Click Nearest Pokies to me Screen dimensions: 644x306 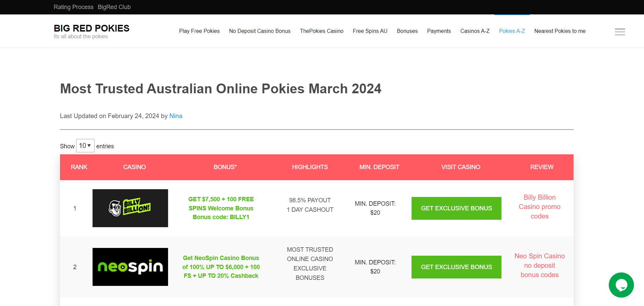tap(560, 31)
